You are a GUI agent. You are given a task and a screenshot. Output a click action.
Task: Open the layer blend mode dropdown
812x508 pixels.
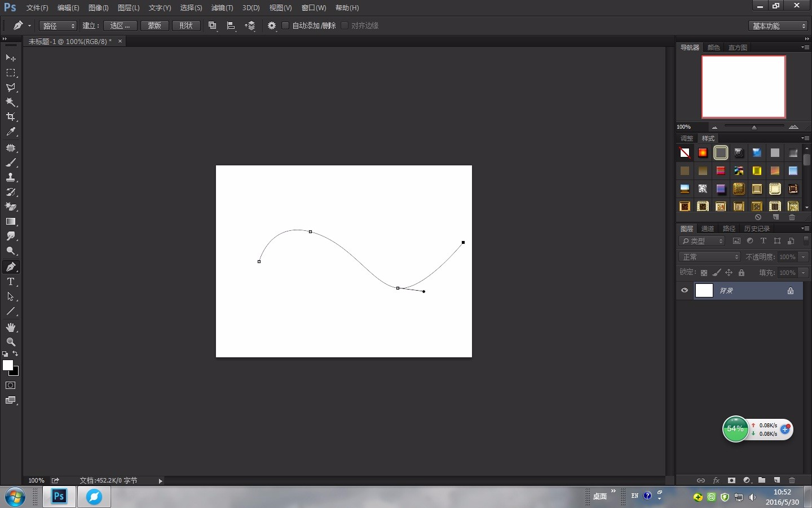709,257
